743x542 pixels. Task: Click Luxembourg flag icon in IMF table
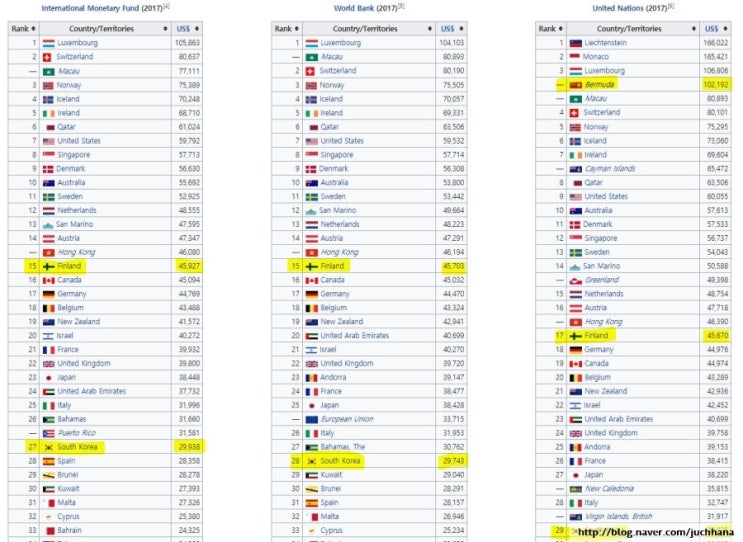[x=49, y=43]
